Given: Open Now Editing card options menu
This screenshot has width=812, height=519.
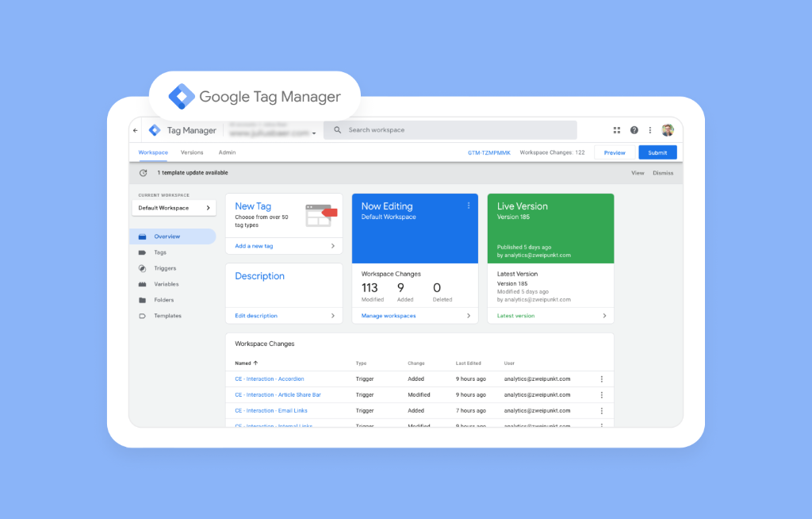Looking at the screenshot, I should tap(469, 206).
